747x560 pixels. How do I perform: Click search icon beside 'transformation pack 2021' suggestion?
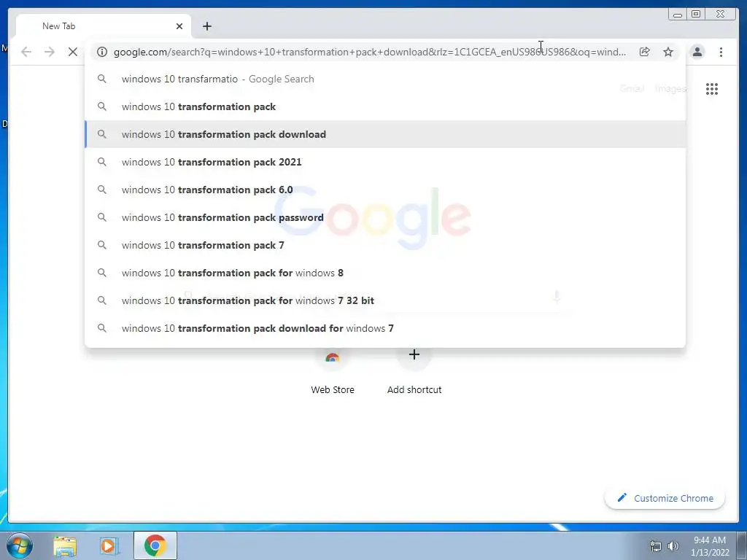102,162
